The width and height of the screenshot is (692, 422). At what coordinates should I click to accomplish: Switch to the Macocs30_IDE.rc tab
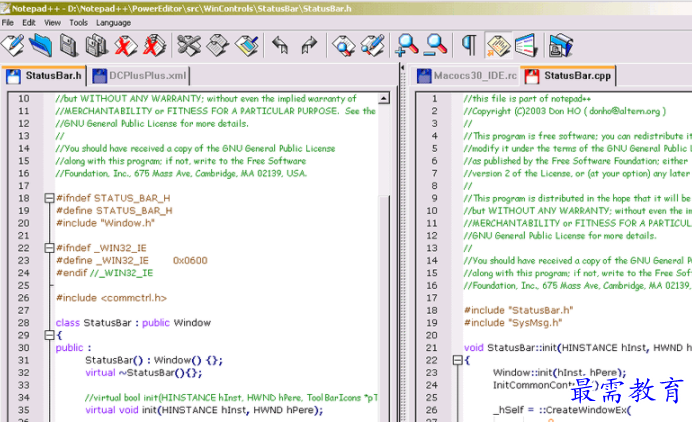(x=467, y=76)
